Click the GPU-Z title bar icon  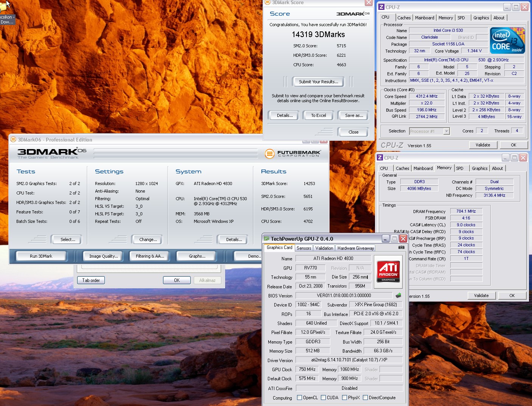pos(266,239)
